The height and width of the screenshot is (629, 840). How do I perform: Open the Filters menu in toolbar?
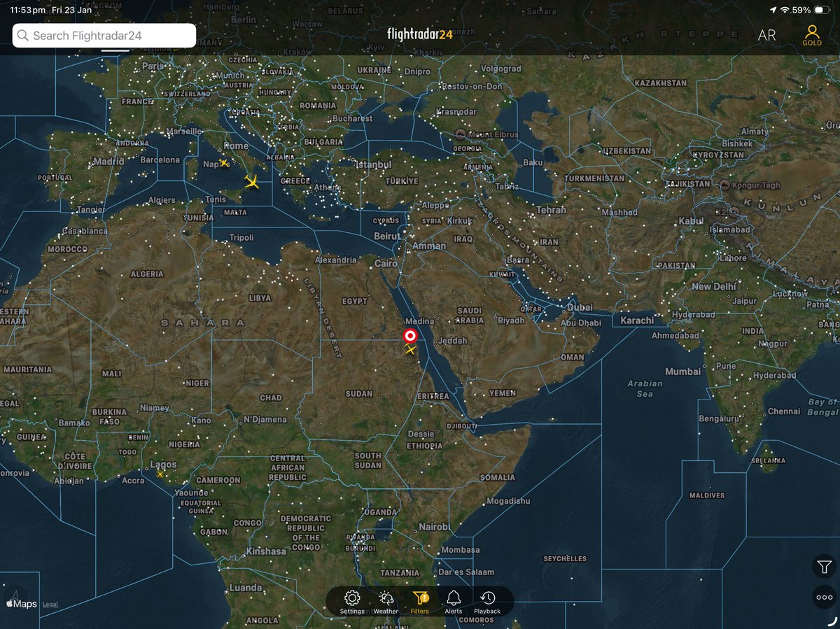pyautogui.click(x=420, y=602)
